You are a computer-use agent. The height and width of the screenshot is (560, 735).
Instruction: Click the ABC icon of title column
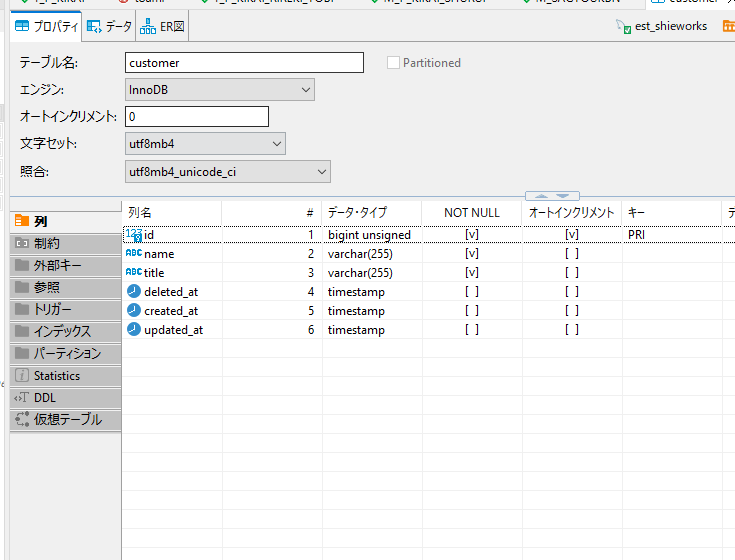(x=134, y=272)
